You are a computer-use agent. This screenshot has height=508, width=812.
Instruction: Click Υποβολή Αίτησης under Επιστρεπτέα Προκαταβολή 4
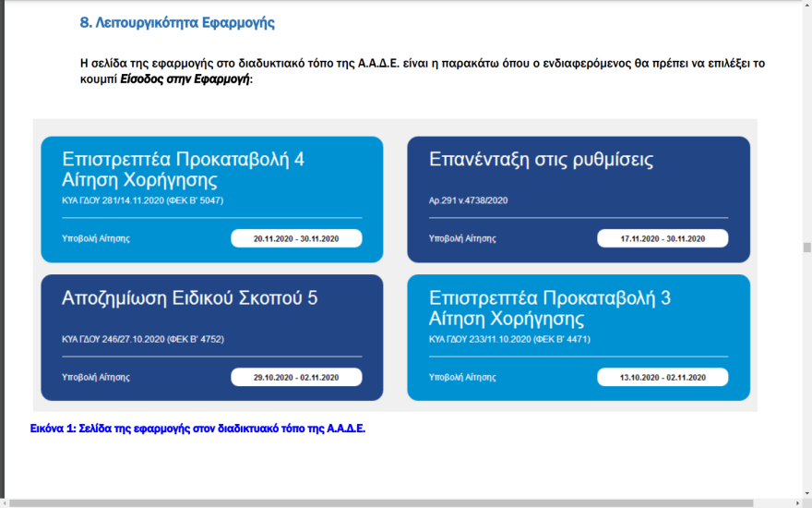96,238
